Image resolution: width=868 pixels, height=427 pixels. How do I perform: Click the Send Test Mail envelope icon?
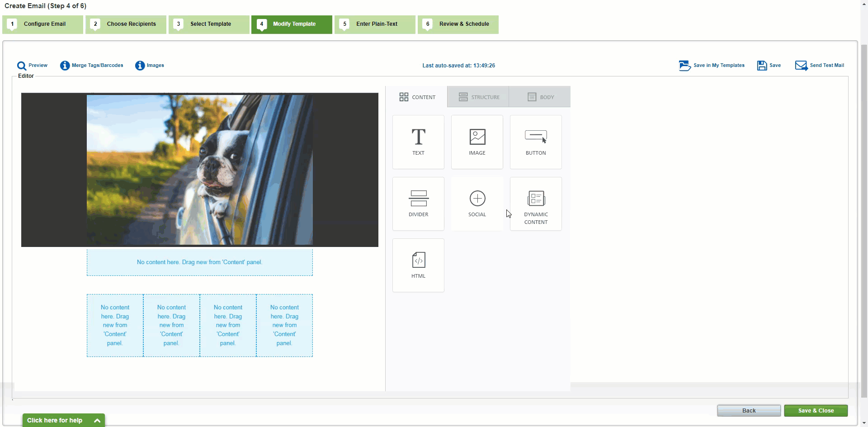[x=801, y=66]
